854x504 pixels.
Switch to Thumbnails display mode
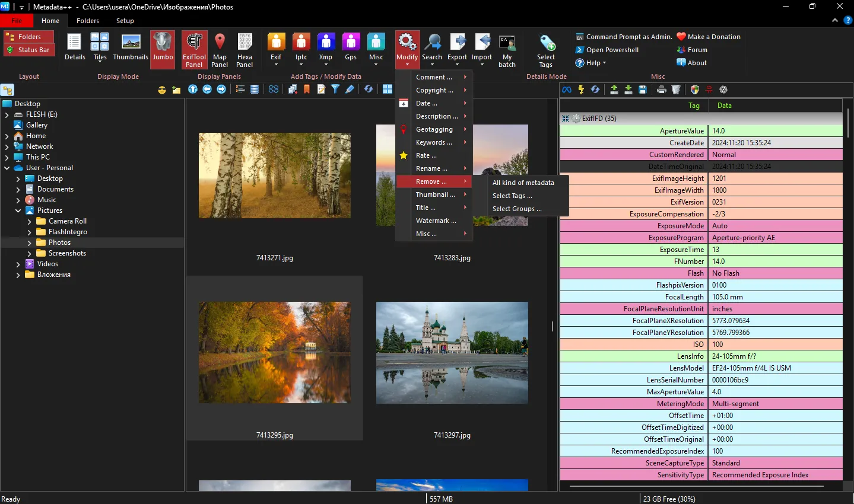(x=131, y=47)
